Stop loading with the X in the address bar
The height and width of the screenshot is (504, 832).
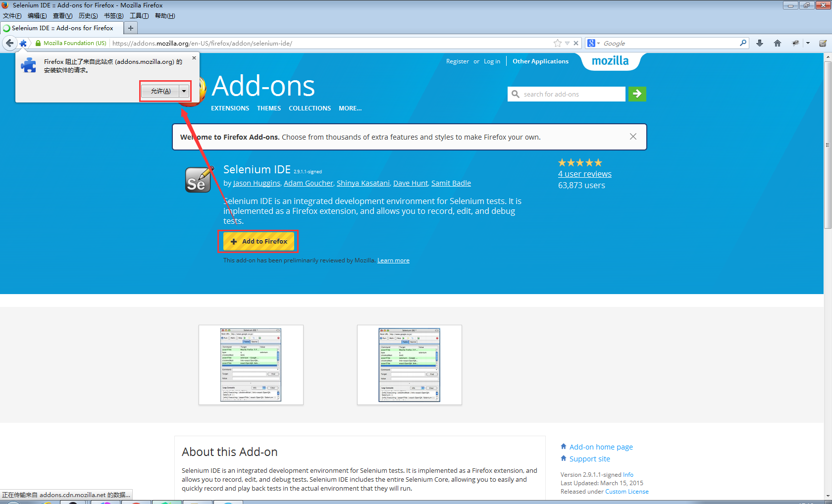[x=576, y=43]
